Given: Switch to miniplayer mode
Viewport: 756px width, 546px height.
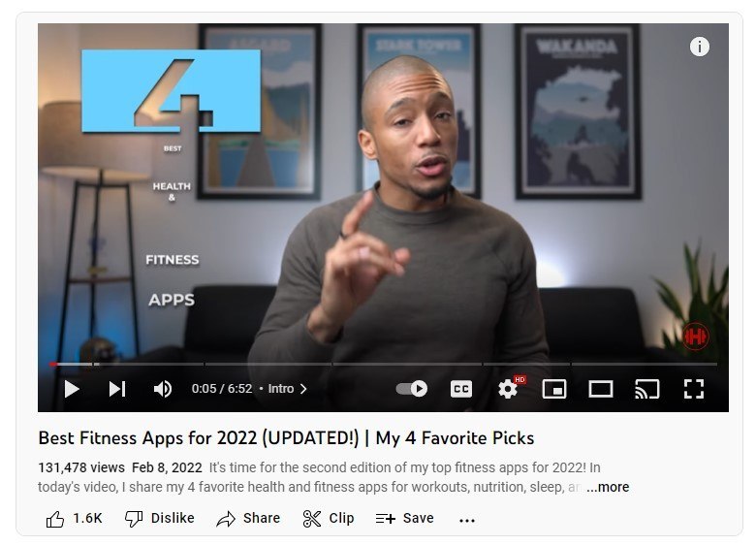Looking at the screenshot, I should point(554,389).
